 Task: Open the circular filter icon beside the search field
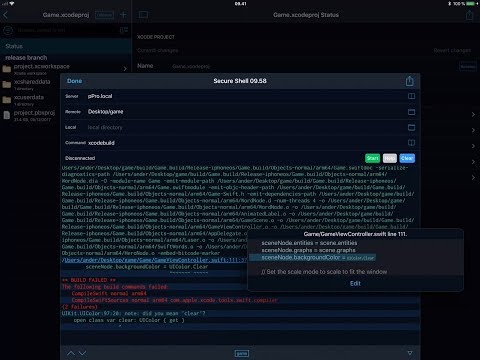8,31
